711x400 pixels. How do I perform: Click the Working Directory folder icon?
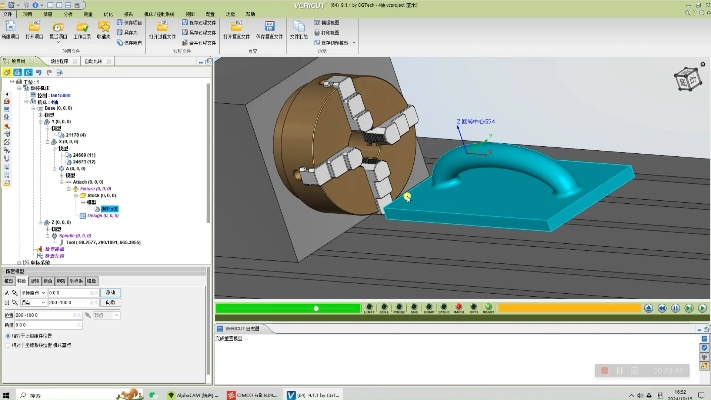point(81,28)
